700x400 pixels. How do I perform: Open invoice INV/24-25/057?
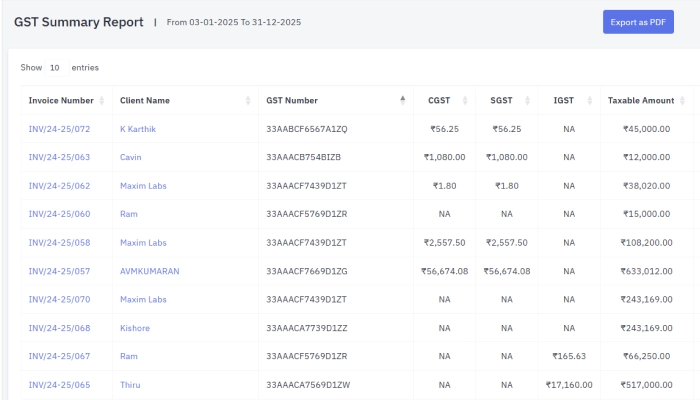(59, 271)
